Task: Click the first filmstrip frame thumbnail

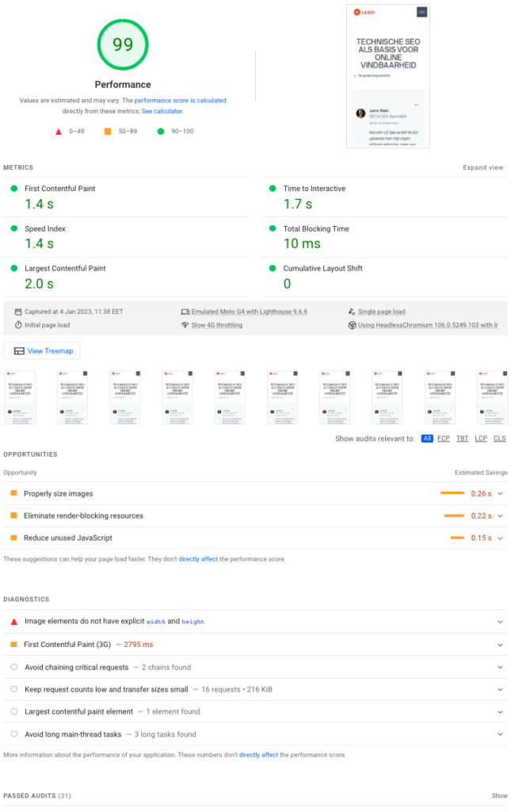Action: coord(20,398)
